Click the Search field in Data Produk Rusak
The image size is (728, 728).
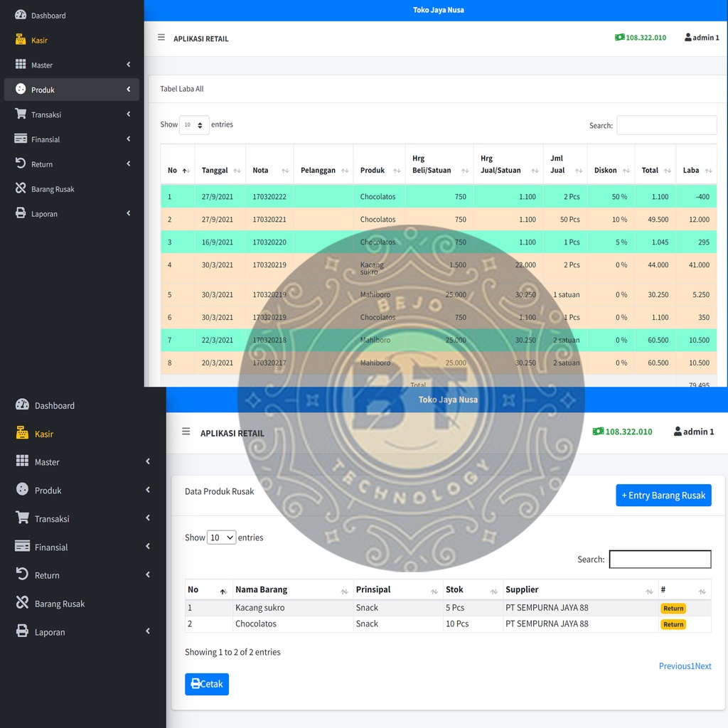coord(660,560)
